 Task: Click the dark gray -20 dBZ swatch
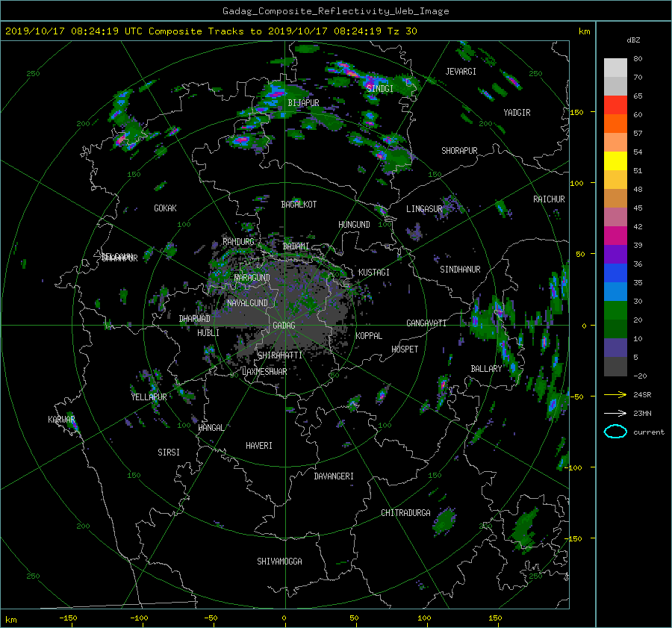click(x=615, y=367)
